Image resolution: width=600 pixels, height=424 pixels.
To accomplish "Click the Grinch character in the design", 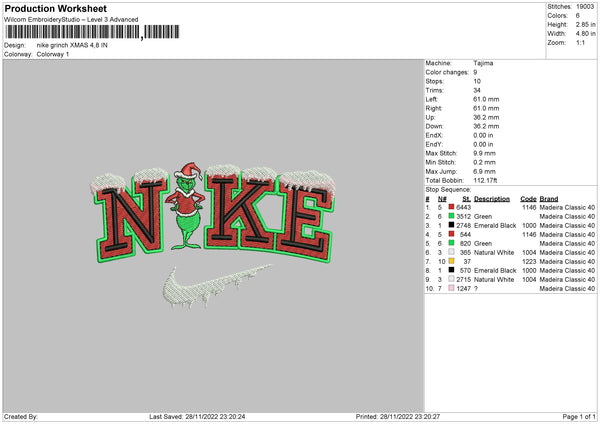I will click(186, 206).
